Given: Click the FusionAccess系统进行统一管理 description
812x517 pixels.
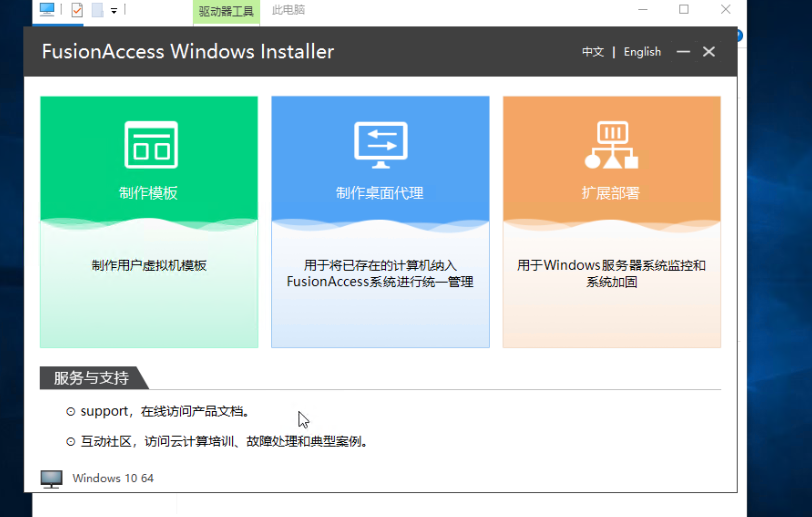Looking at the screenshot, I should (x=380, y=282).
